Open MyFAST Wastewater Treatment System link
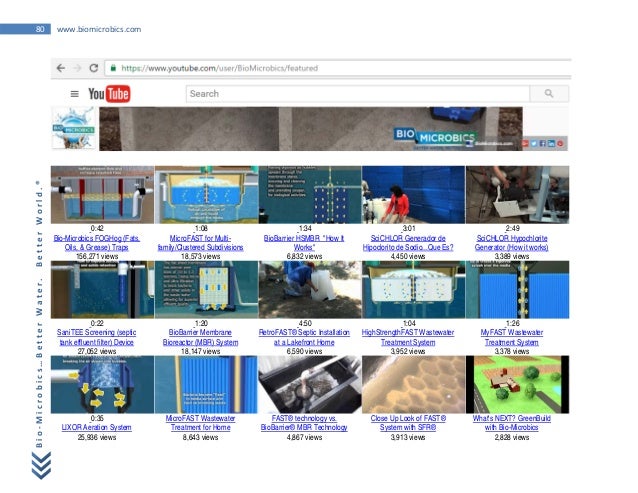The image size is (638, 493). 512,337
